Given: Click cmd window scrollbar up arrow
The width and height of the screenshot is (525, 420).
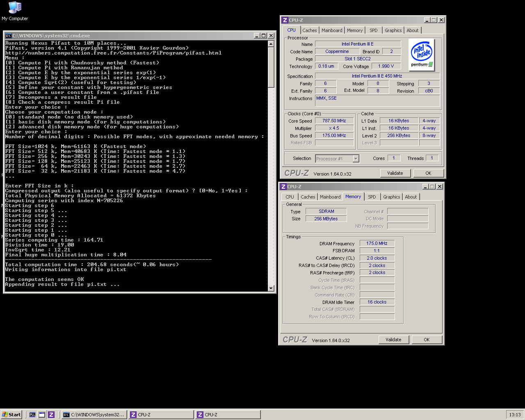Looking at the screenshot, I should (x=271, y=43).
